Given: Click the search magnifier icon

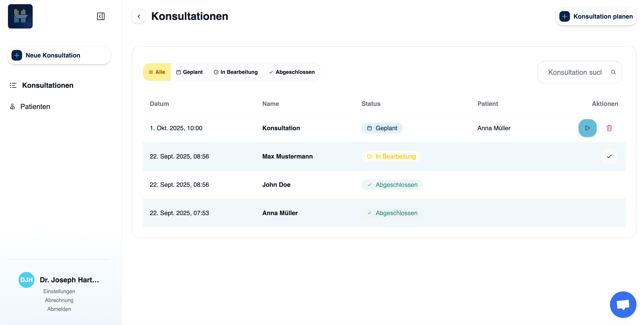Looking at the screenshot, I should [613, 72].
